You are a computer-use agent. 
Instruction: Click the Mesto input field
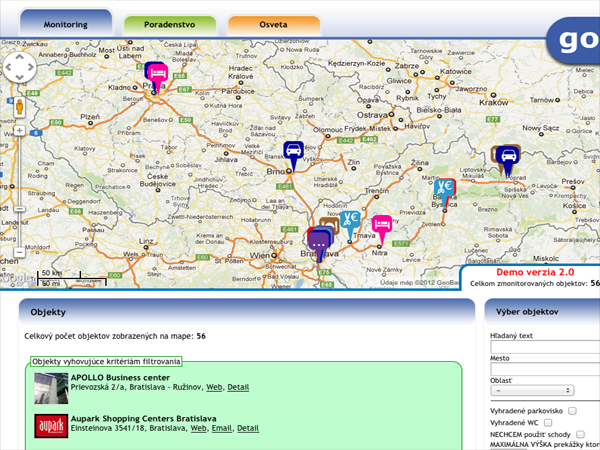point(545,369)
